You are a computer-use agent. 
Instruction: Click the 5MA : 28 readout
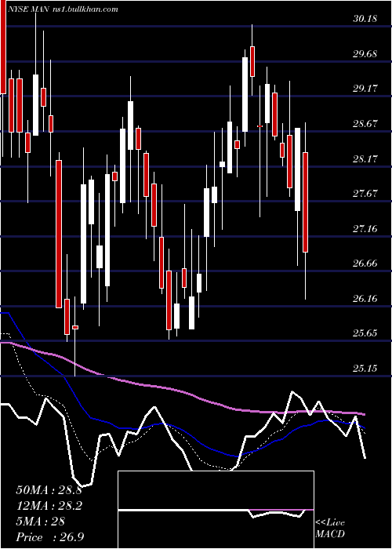pyautogui.click(x=40, y=522)
